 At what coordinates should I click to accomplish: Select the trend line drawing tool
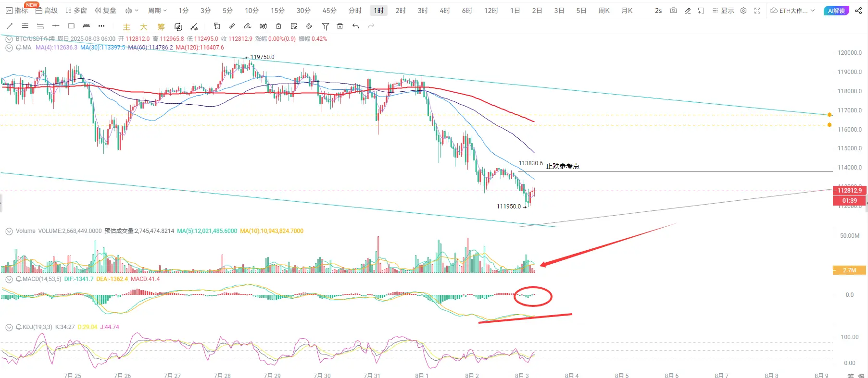click(10, 26)
